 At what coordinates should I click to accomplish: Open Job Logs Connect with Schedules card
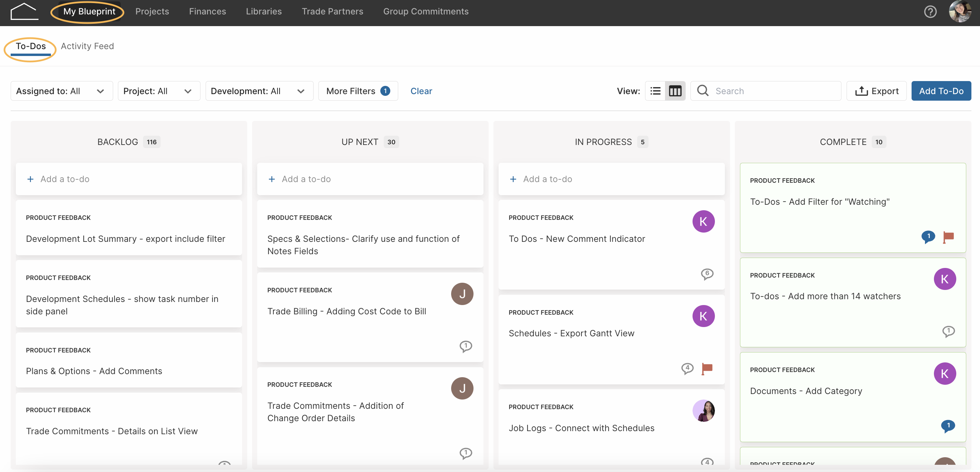[x=611, y=427]
